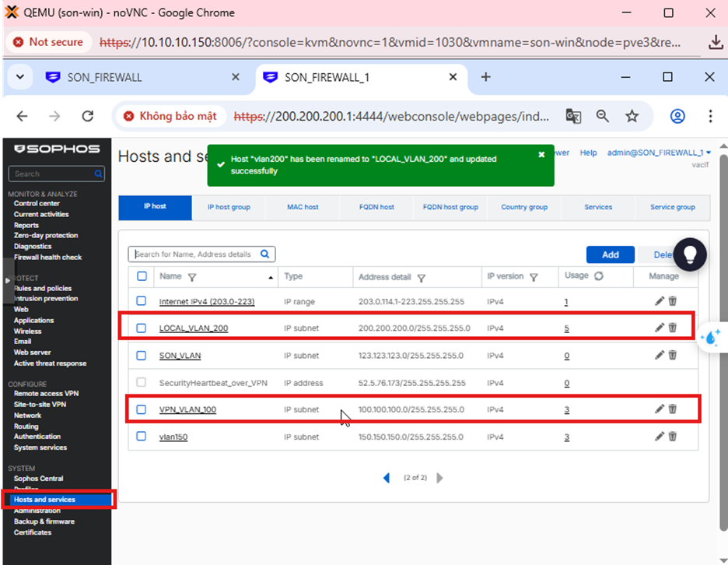Image resolution: width=728 pixels, height=565 pixels.
Task: Click the host name search field
Action: point(196,254)
